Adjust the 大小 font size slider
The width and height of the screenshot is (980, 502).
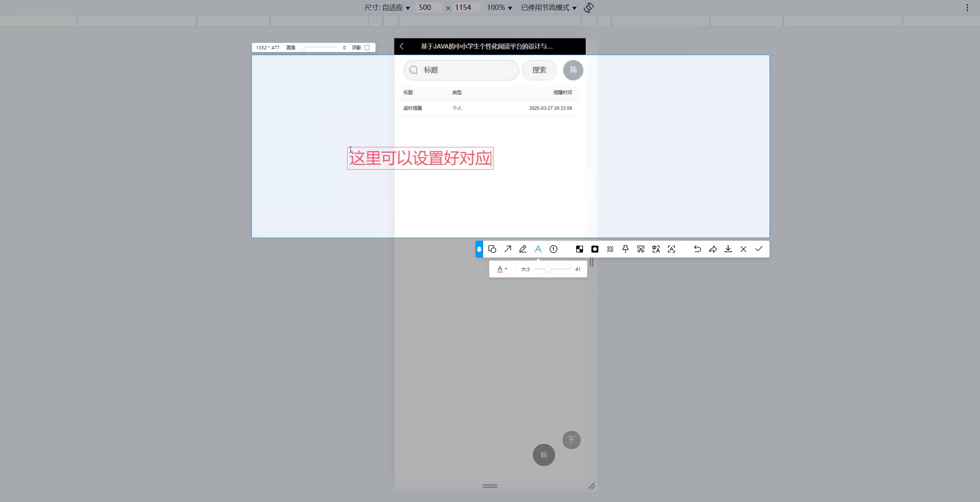click(x=548, y=269)
